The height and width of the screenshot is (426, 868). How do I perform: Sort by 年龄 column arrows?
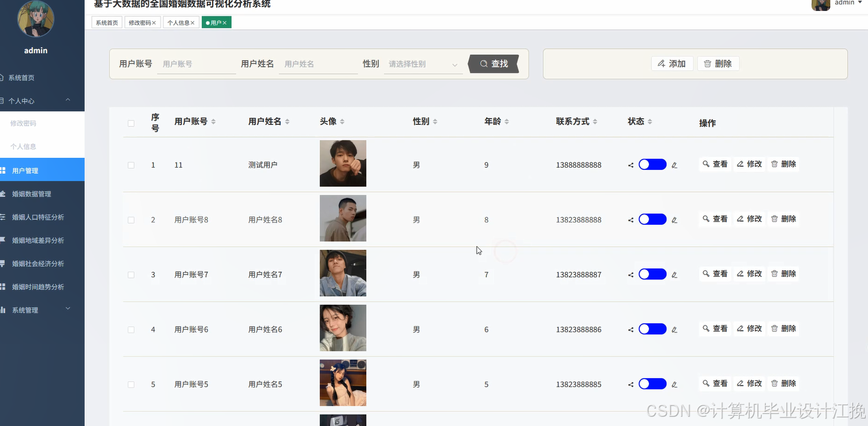(x=507, y=122)
